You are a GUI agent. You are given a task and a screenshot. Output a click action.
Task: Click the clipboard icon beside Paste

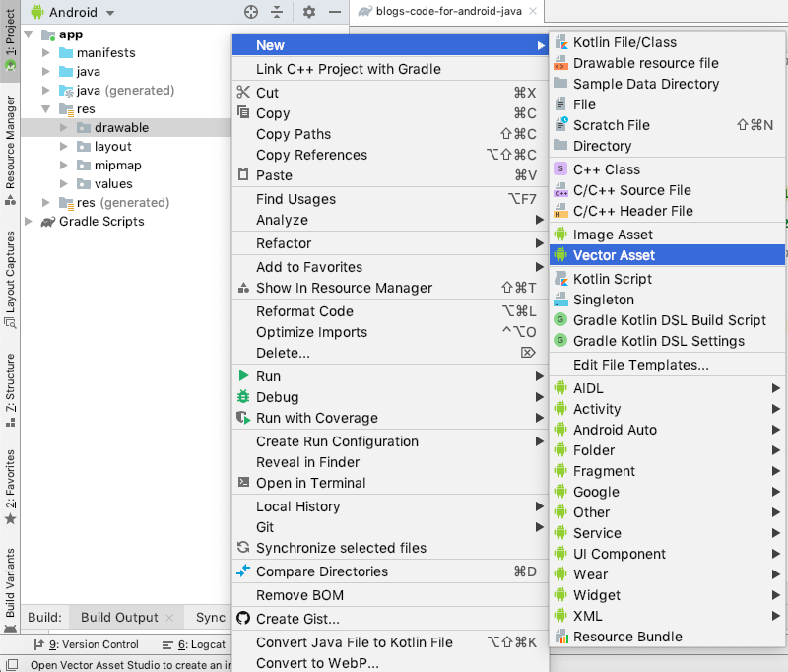tap(243, 174)
